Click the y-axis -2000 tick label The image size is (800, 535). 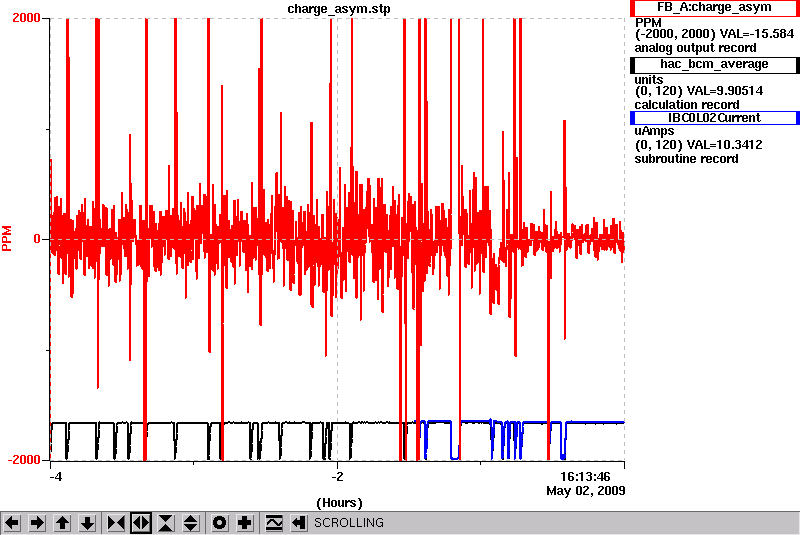[23, 460]
